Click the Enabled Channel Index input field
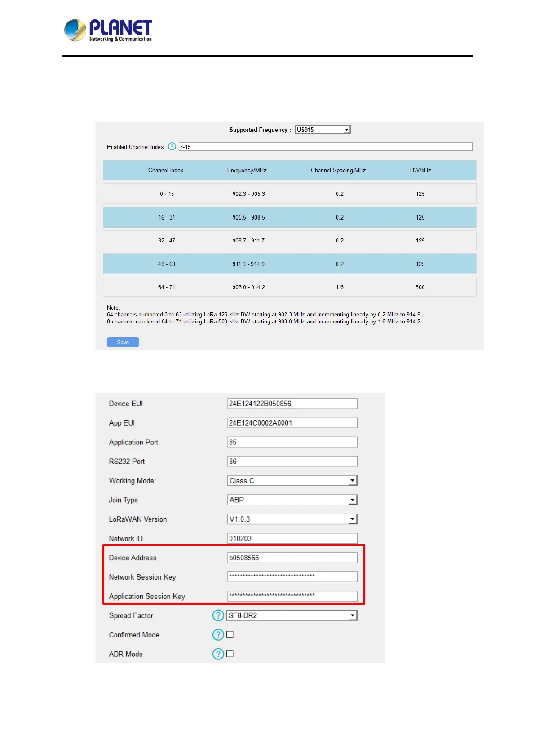This screenshot has width=535, height=756. [x=325, y=147]
